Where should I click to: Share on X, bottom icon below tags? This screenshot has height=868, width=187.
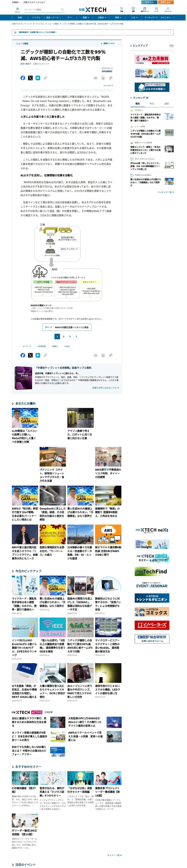[x=30, y=355]
